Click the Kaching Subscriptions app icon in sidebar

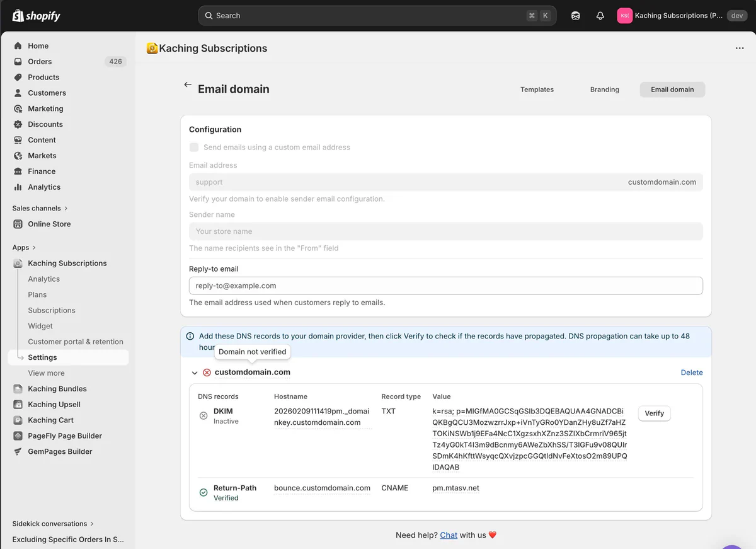pos(18,263)
